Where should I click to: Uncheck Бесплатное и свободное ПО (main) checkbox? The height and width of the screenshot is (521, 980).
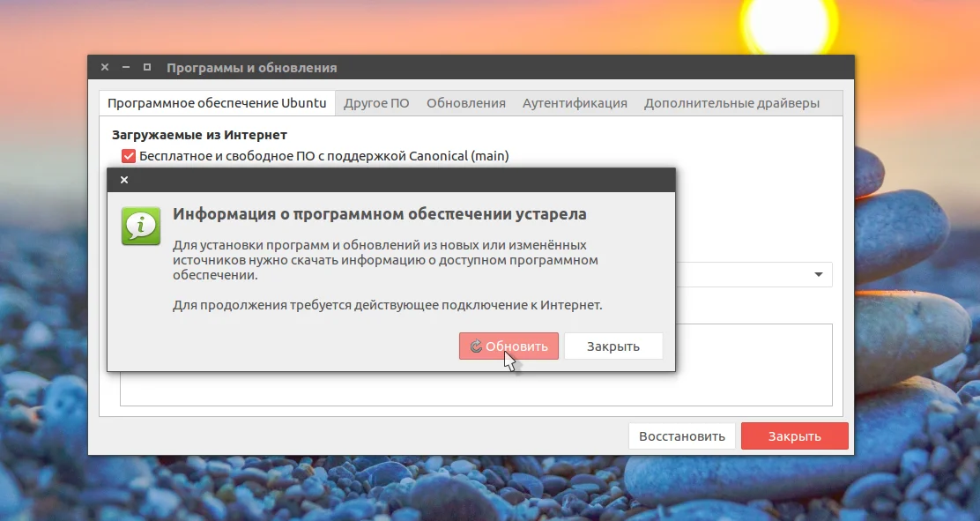click(x=129, y=156)
